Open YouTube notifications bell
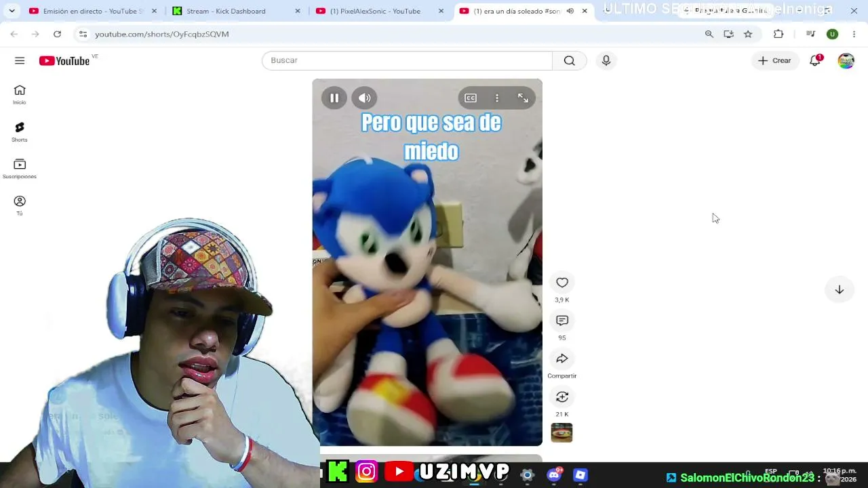This screenshot has height=488, width=868. 815,60
